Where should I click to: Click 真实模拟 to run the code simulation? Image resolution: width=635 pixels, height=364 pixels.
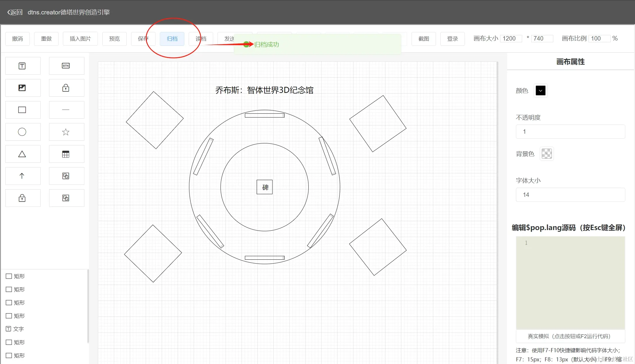(570, 336)
